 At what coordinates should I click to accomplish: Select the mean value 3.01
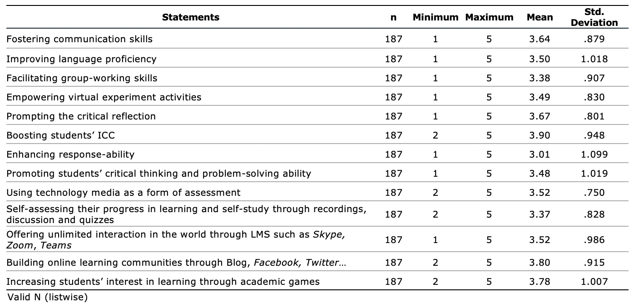click(x=540, y=154)
